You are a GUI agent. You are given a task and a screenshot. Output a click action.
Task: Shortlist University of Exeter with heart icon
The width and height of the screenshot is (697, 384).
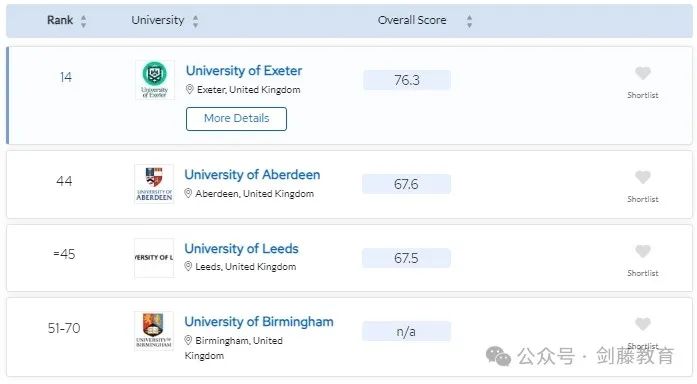(642, 73)
